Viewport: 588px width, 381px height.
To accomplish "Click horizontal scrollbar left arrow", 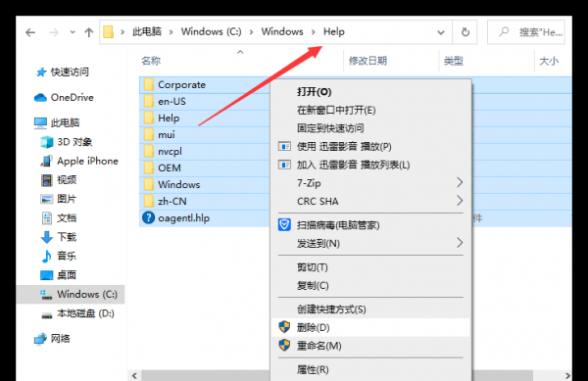I will coord(134,375).
